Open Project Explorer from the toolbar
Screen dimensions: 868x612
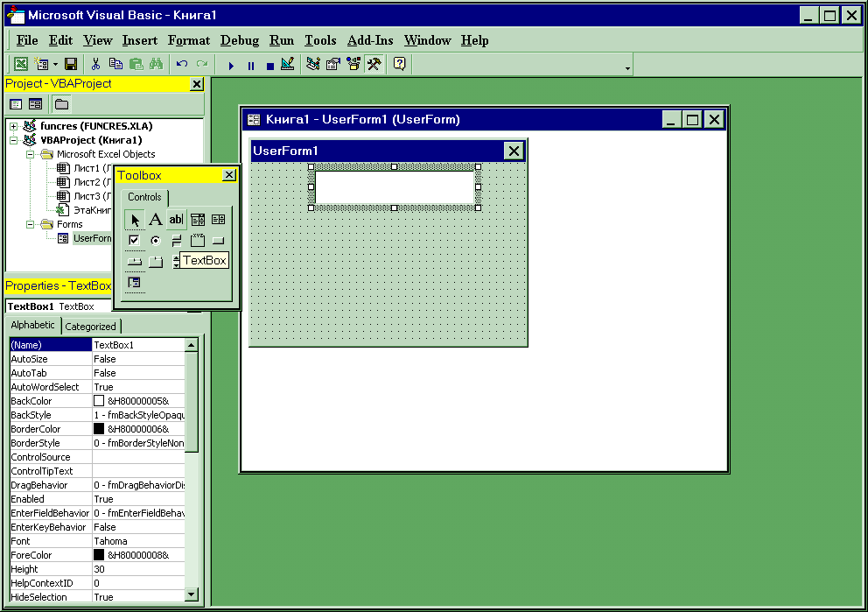click(313, 64)
